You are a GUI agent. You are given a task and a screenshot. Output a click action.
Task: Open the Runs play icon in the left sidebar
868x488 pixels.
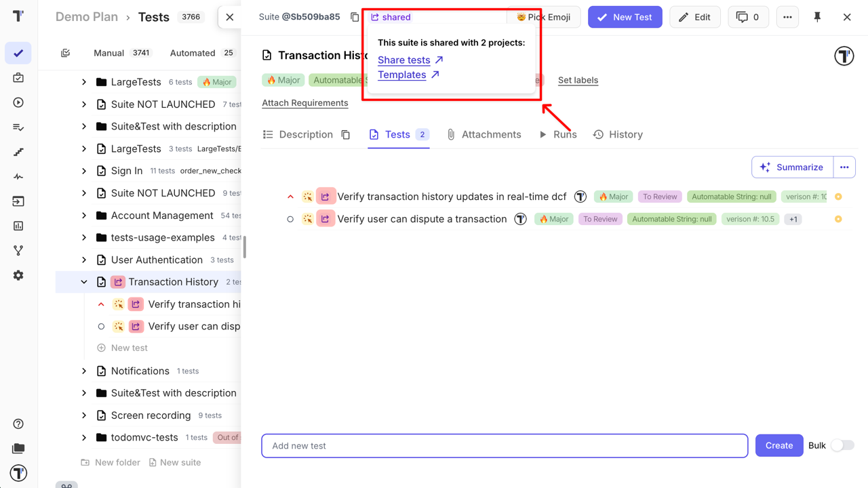(x=18, y=102)
